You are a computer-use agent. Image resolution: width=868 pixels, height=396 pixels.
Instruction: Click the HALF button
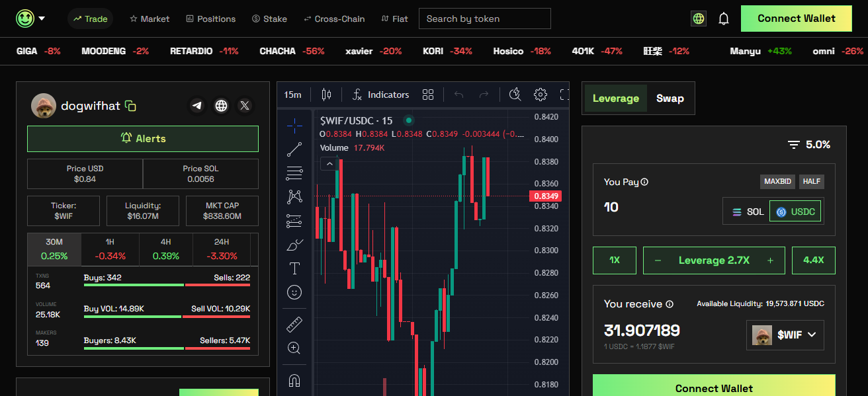coord(812,182)
